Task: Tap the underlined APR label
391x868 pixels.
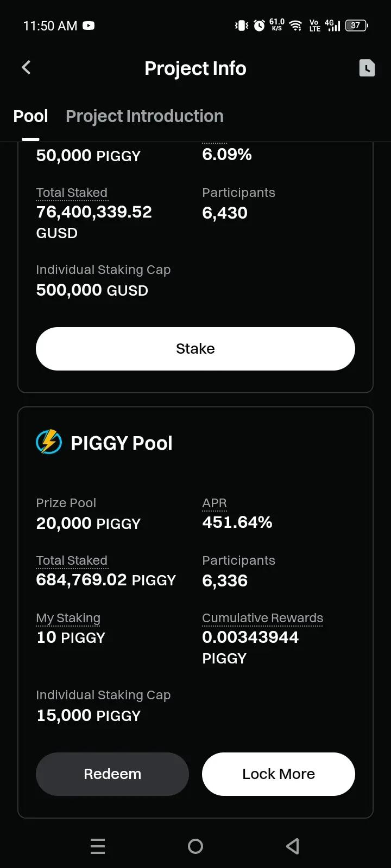Action: [215, 503]
